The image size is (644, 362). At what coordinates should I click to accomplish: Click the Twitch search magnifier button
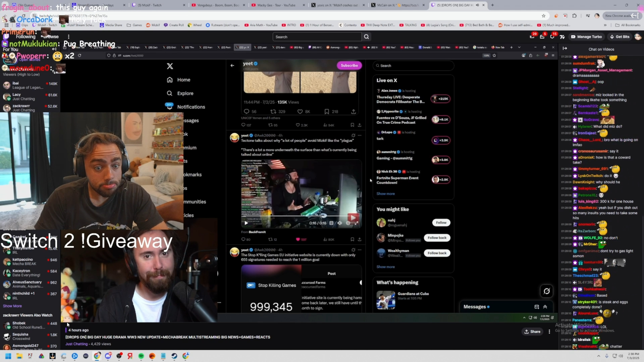click(x=366, y=37)
